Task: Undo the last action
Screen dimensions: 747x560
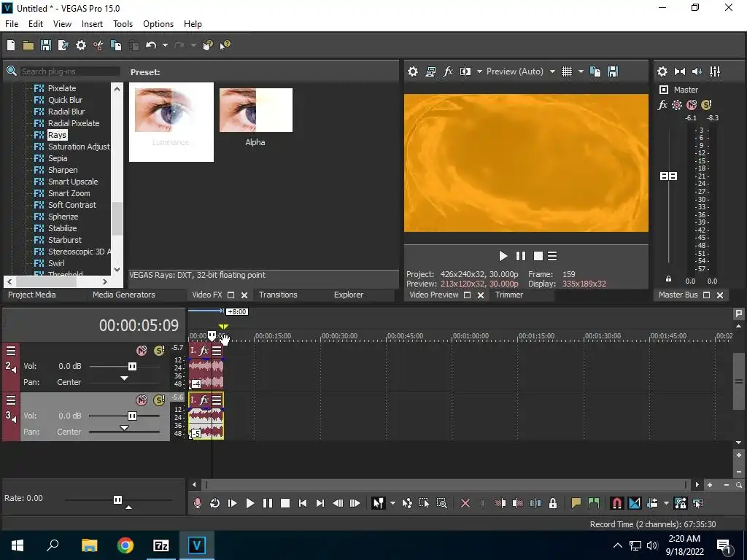Action: point(151,45)
